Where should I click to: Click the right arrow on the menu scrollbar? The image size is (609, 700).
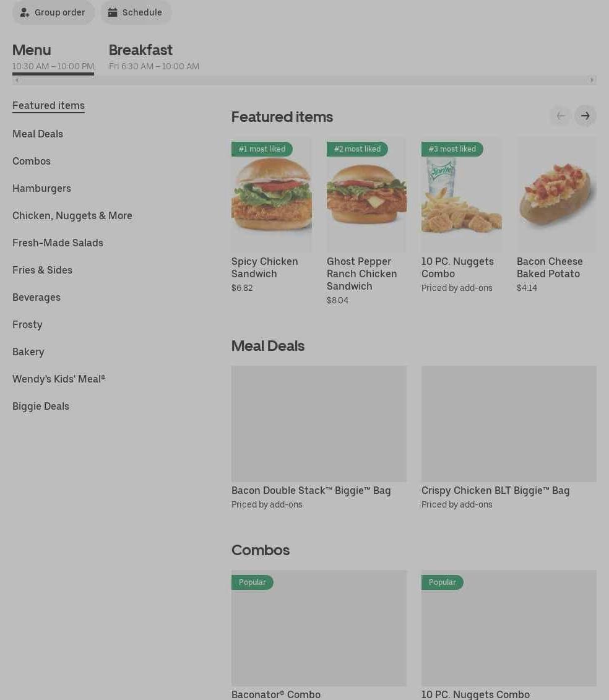click(592, 80)
